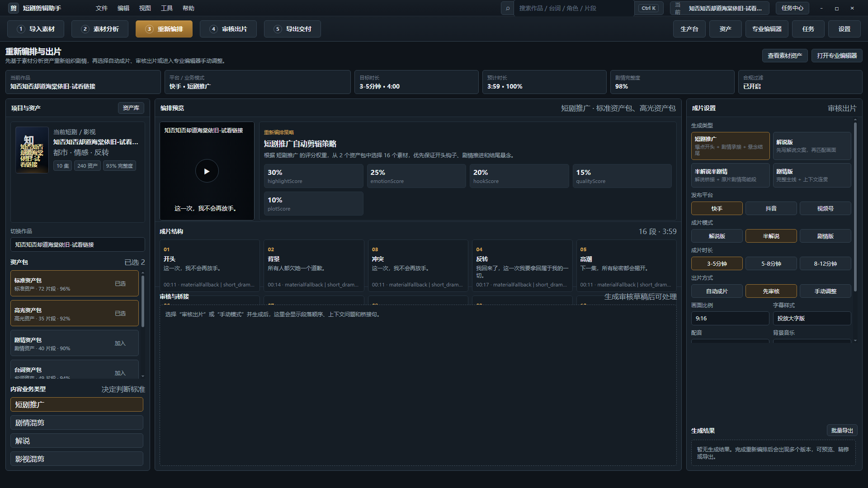Play the video preview
Image resolution: width=868 pixels, height=488 pixels.
(x=207, y=171)
